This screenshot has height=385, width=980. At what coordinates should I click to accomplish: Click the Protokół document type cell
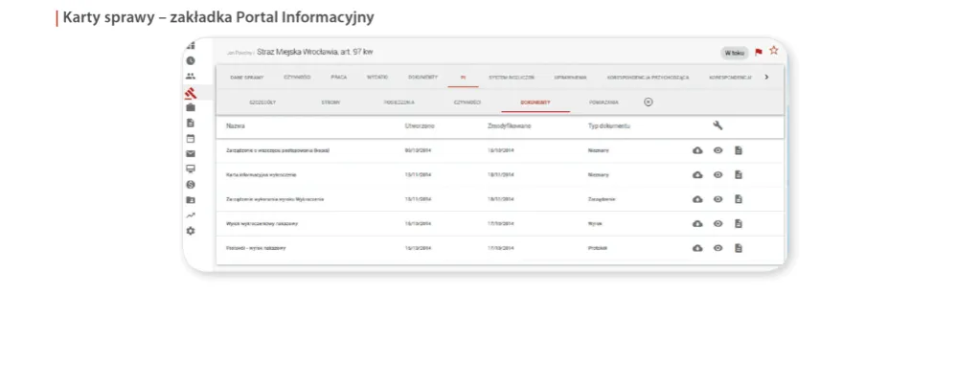pos(598,248)
